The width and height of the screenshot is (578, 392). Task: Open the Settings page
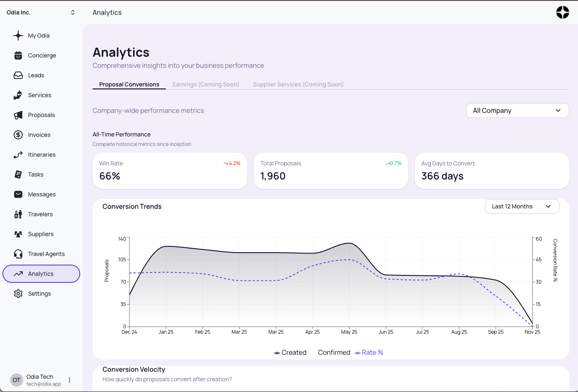[40, 293]
